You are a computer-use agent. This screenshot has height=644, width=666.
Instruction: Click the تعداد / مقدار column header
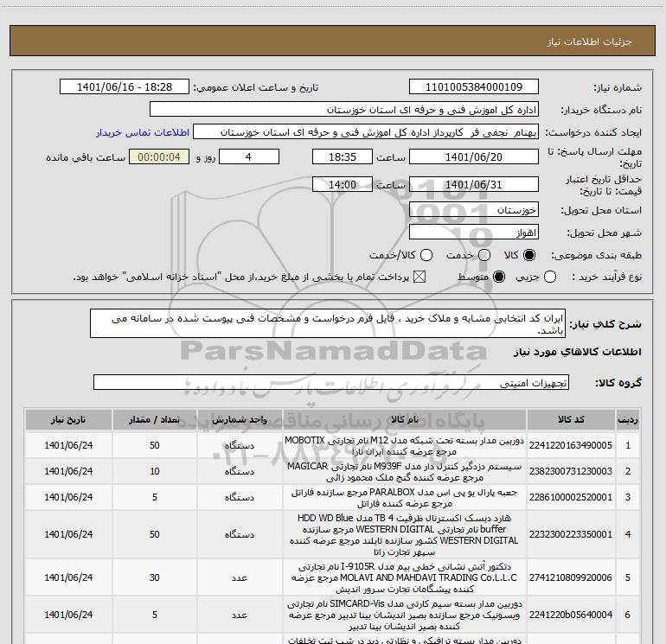(x=155, y=419)
